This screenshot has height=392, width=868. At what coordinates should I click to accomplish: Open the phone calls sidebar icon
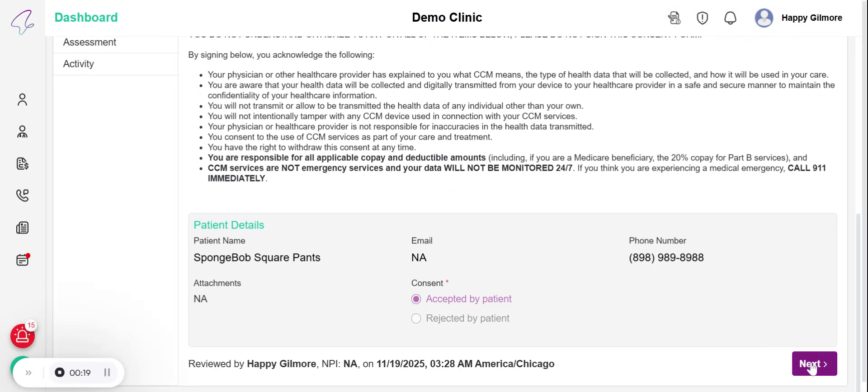click(22, 195)
